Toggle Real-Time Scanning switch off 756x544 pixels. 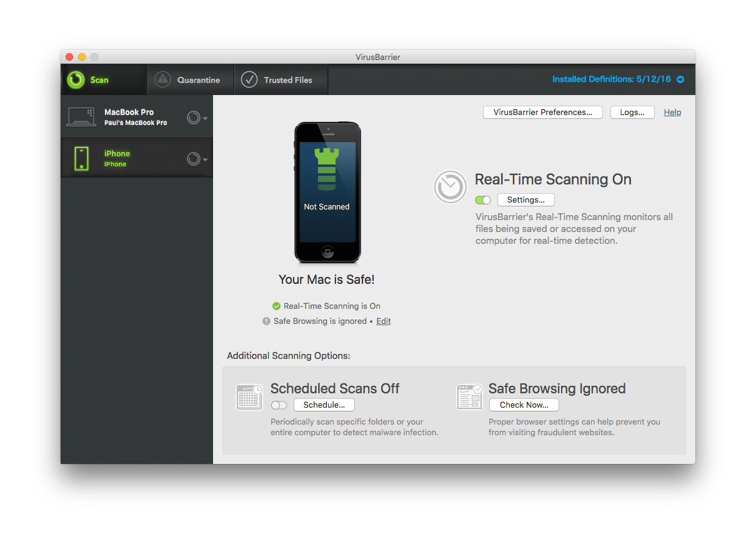coord(483,200)
